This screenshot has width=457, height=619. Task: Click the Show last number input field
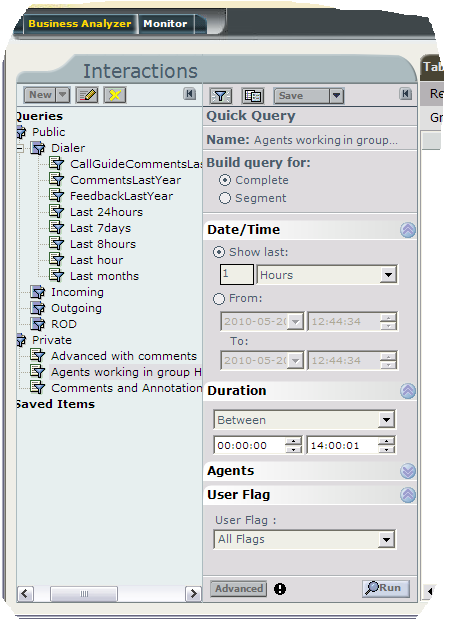pos(236,274)
